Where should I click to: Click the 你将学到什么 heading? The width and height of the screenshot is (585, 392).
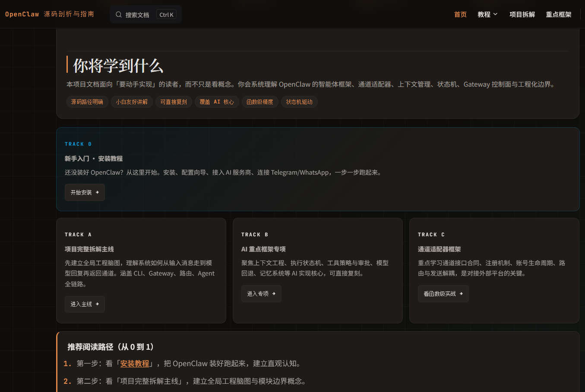(x=118, y=66)
